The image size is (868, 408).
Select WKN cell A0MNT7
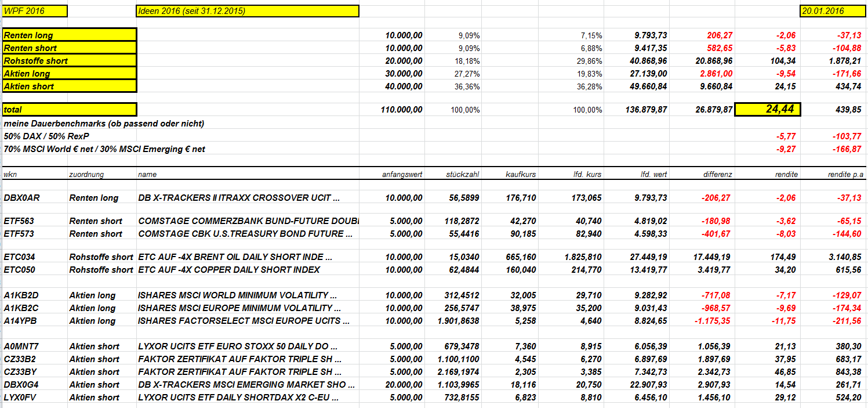point(20,346)
